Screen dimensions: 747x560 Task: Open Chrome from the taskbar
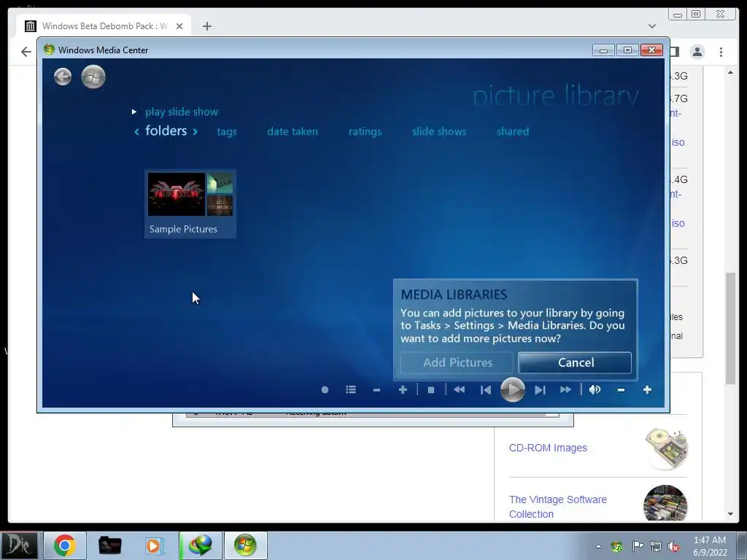[65, 545]
